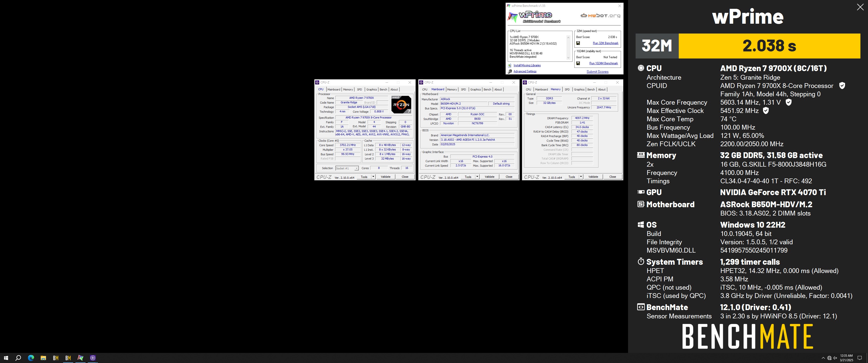Open the Windows Start menu
The image size is (868, 363).
(6, 358)
